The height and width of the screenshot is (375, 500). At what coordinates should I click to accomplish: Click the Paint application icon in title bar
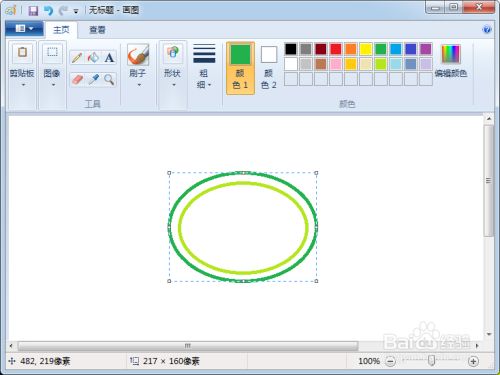coord(11,10)
